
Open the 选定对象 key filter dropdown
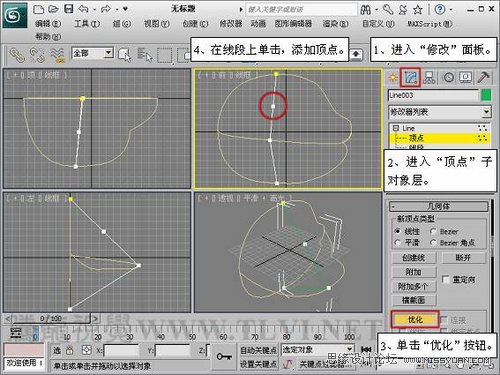coord(349,349)
